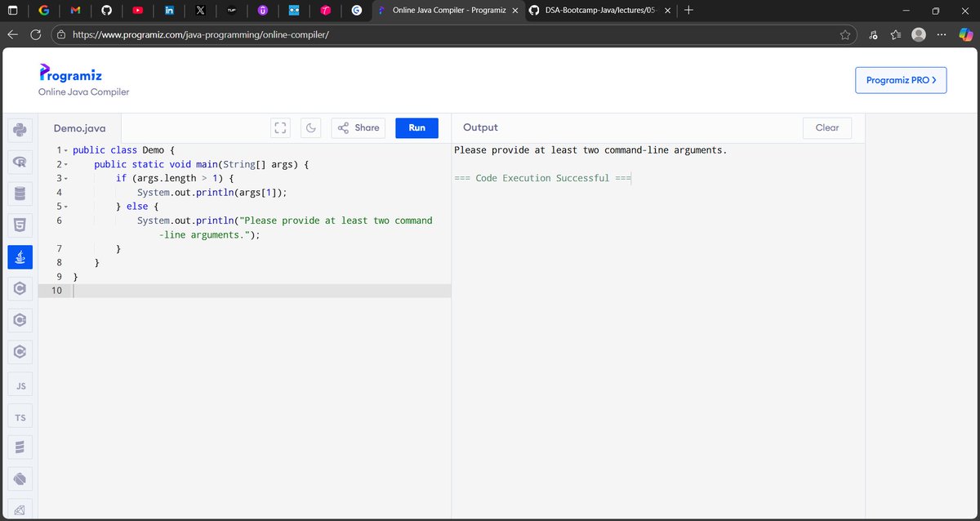Reload the page with refresh icon
980x521 pixels.
pyautogui.click(x=36, y=35)
